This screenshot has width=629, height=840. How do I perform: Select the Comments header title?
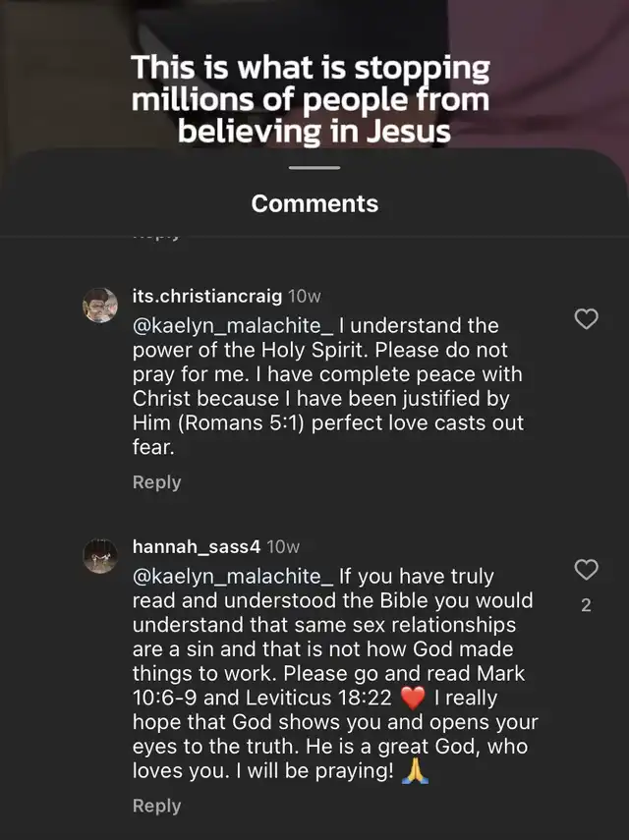[x=314, y=203]
